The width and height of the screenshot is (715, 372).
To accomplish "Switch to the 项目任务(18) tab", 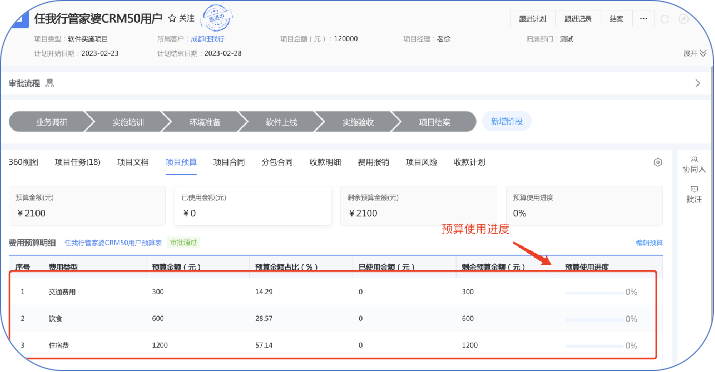I will coord(78,162).
